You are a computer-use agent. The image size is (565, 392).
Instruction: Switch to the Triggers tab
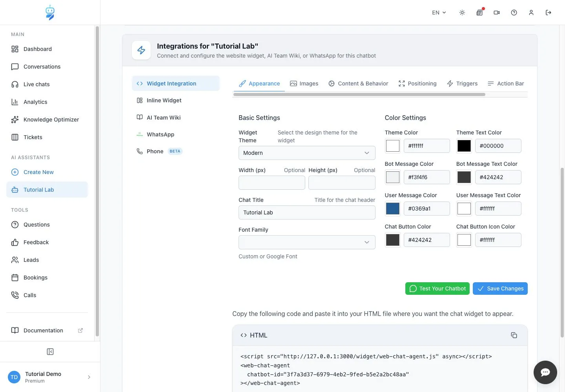point(462,83)
